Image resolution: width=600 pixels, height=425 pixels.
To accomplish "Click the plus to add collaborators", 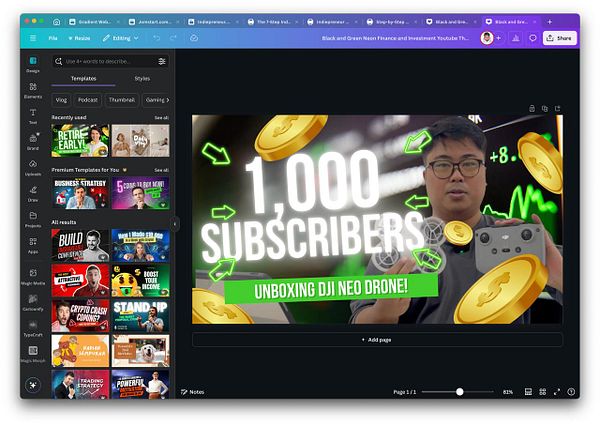I will pos(499,38).
